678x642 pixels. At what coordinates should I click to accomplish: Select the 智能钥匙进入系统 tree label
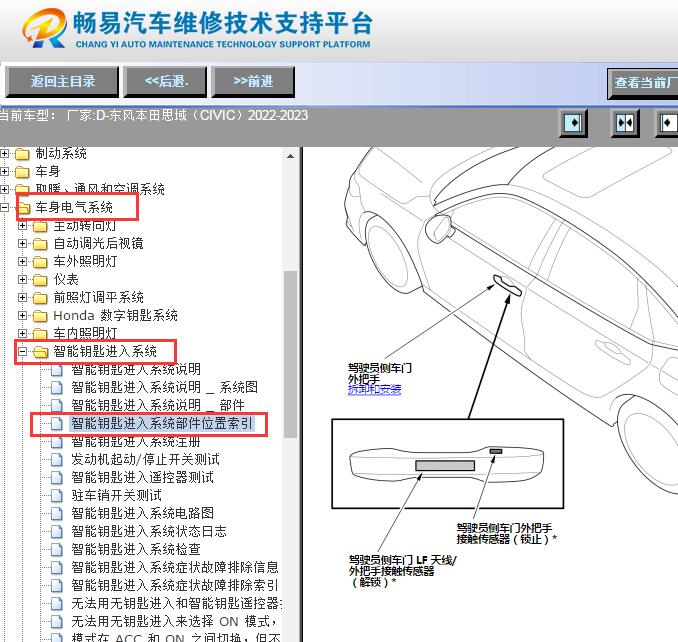105,351
